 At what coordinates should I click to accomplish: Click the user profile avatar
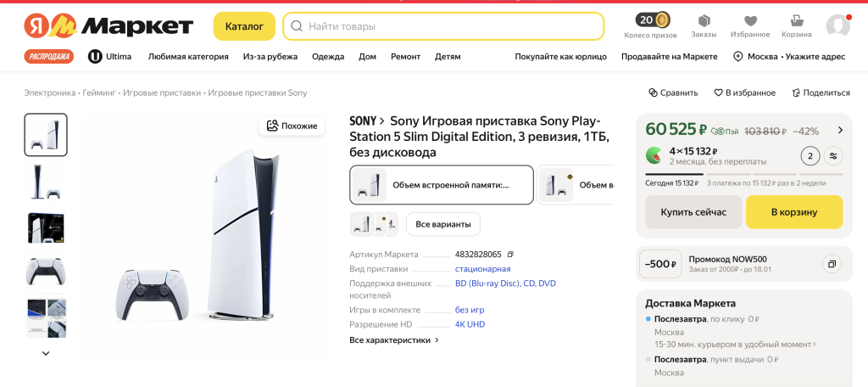coord(837,25)
